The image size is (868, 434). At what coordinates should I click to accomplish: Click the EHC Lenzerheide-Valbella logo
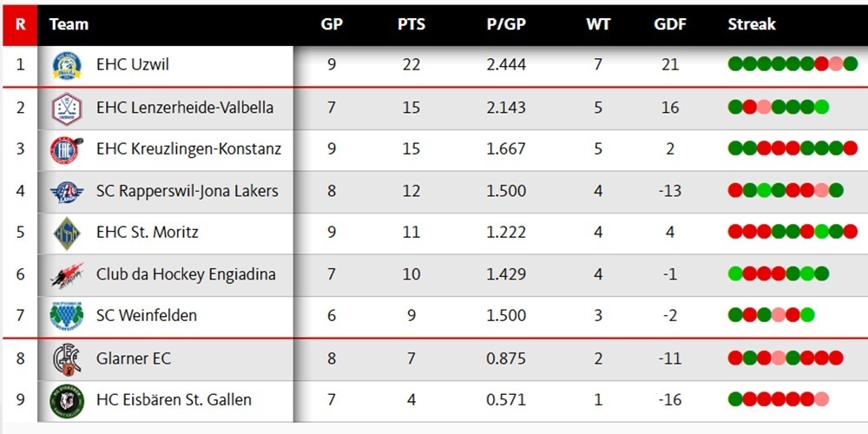[x=67, y=108]
